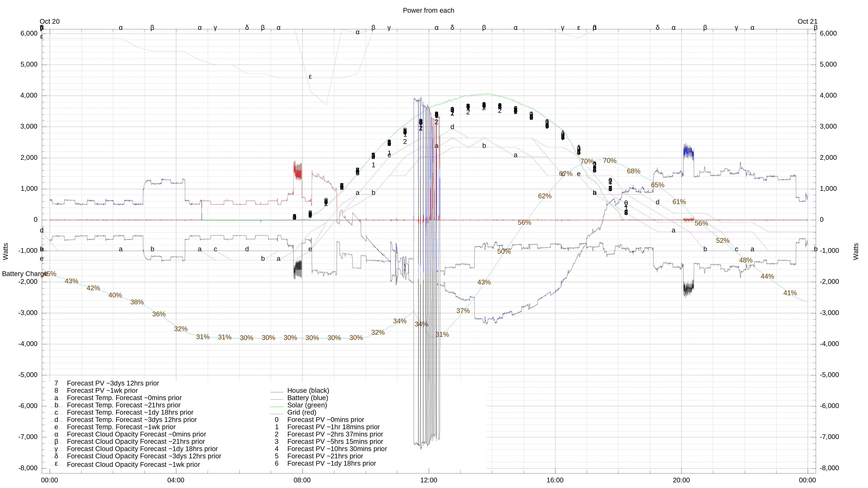The image size is (868, 488).
Task: Click the '12:00' time axis label
Action: click(x=429, y=480)
